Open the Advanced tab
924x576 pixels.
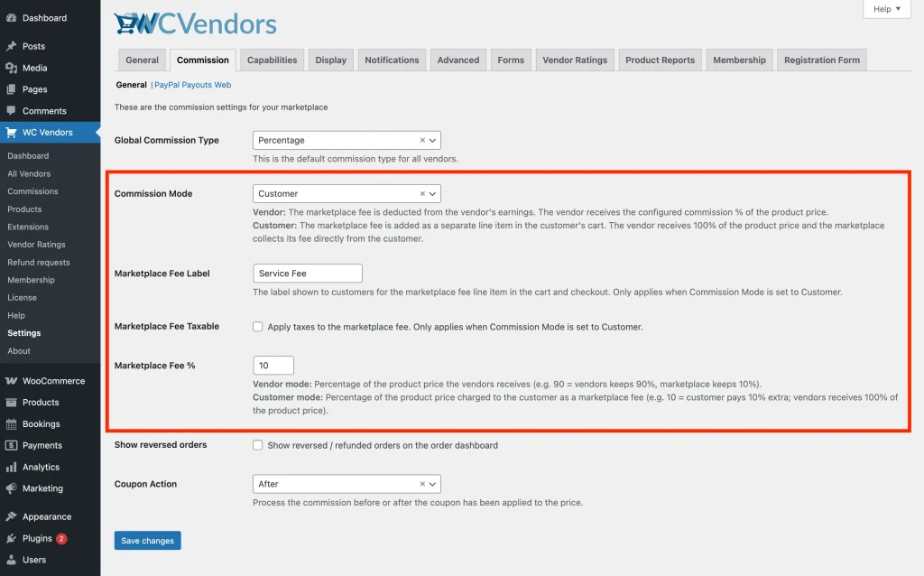point(458,60)
